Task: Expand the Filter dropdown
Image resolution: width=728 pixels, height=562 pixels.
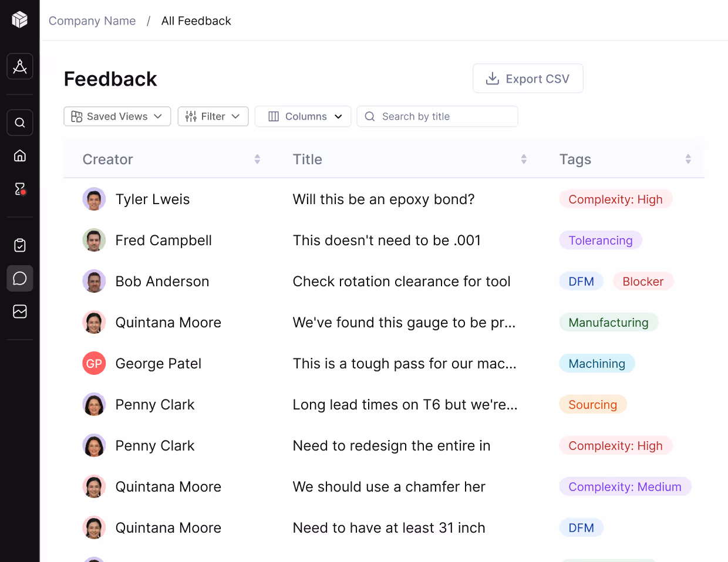Action: [x=213, y=116]
